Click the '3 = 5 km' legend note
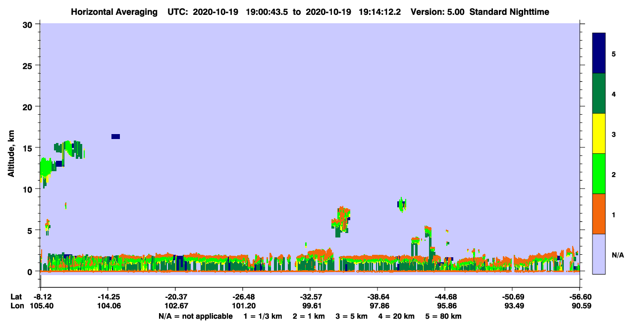The width and height of the screenshot is (644, 330). pos(351,316)
